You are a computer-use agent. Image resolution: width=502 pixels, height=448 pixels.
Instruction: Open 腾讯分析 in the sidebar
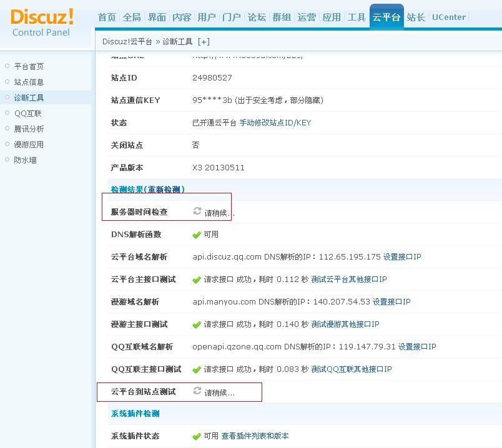(x=29, y=129)
